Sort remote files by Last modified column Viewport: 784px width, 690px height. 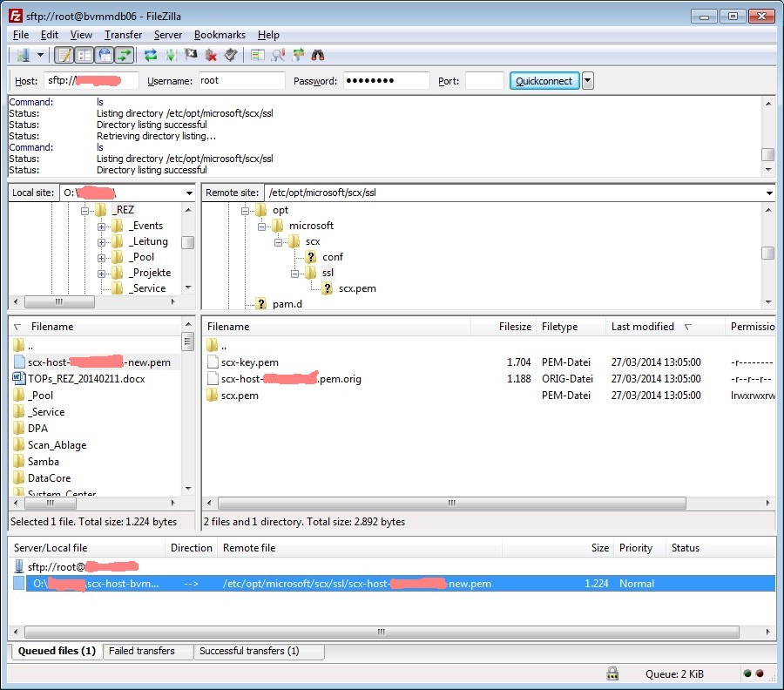point(665,327)
